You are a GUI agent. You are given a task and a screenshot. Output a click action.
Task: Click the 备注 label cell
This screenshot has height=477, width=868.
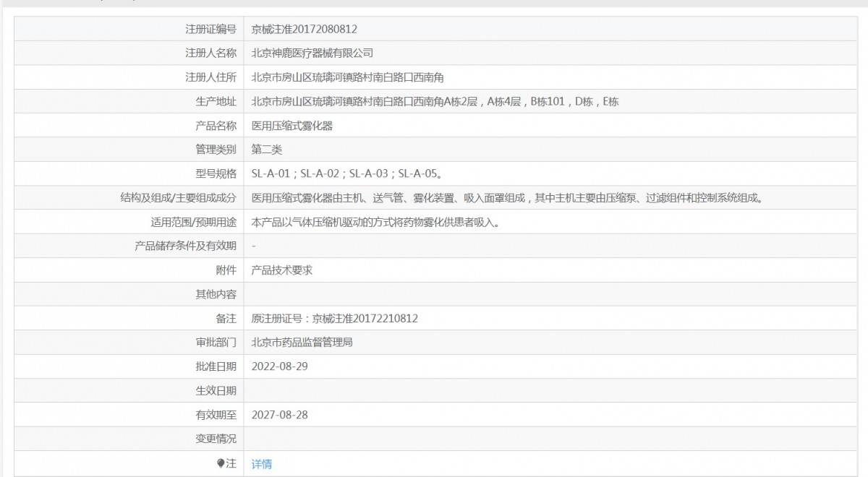click(x=129, y=319)
